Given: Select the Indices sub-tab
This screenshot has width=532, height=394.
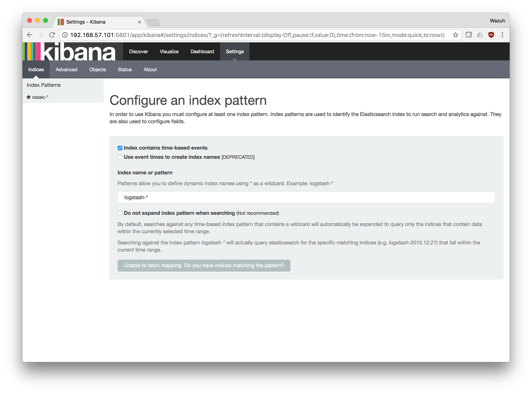Looking at the screenshot, I should tap(36, 69).
